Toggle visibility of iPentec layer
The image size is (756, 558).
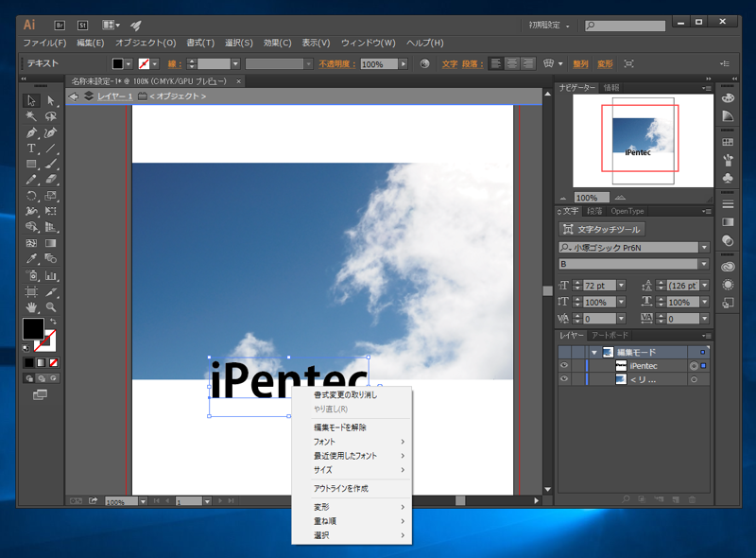click(564, 366)
